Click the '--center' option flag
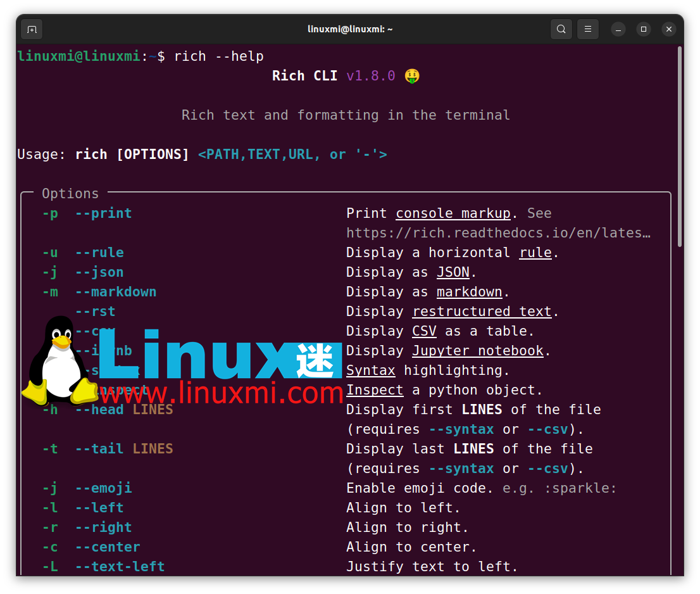The height and width of the screenshot is (594, 700). [108, 547]
